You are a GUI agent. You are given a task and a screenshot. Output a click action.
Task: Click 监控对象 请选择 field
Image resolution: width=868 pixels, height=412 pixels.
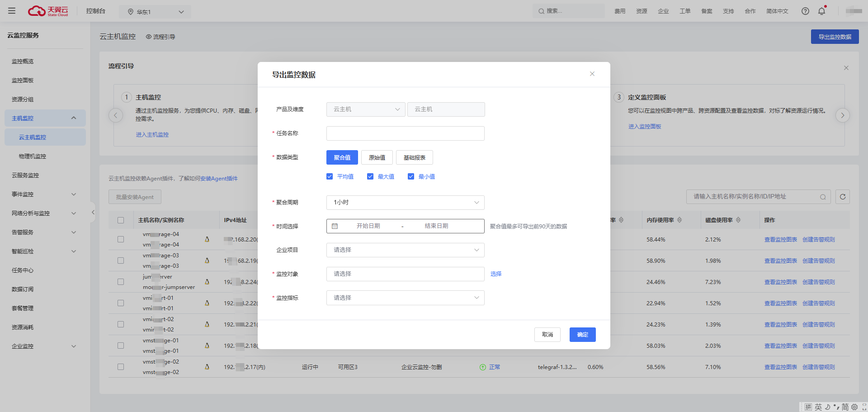(406, 274)
